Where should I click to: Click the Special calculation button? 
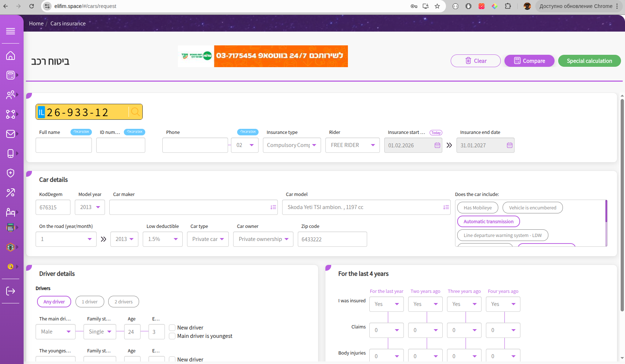(x=589, y=61)
